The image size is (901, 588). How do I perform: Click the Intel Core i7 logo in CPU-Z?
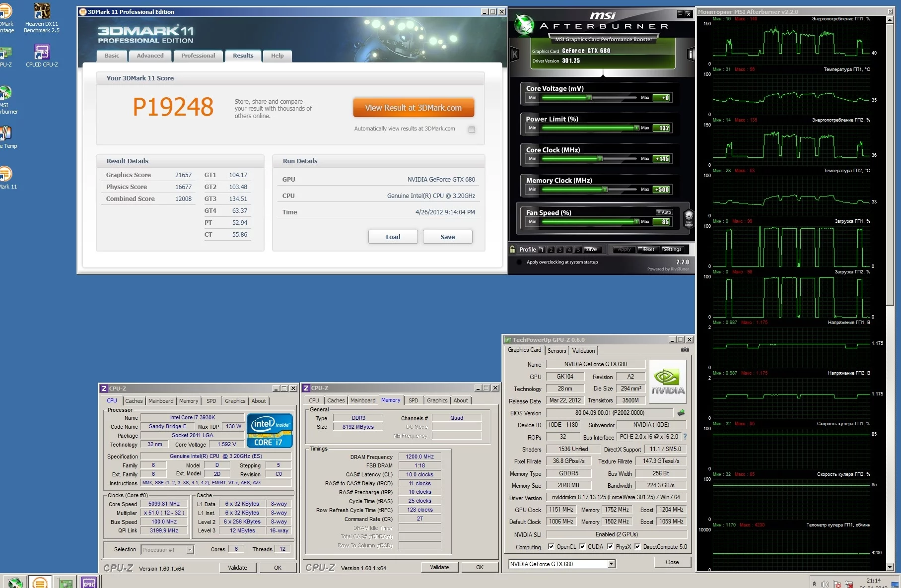pyautogui.click(x=270, y=430)
